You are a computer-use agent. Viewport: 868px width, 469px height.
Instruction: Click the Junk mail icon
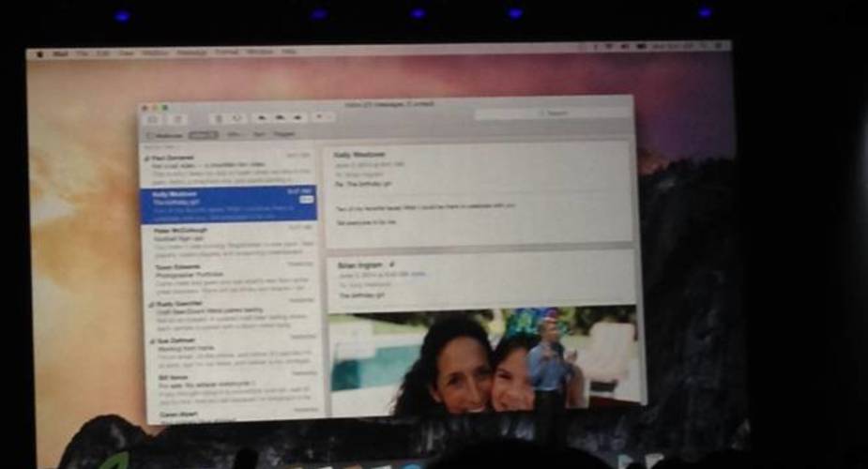point(237,118)
